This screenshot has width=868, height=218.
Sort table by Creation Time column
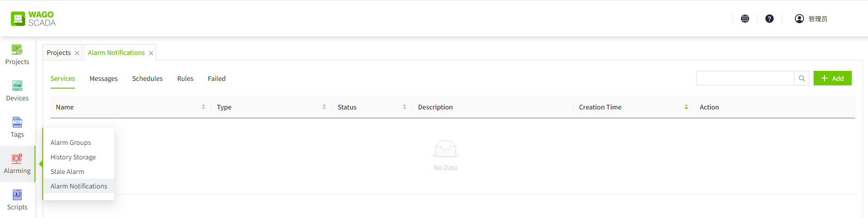686,107
